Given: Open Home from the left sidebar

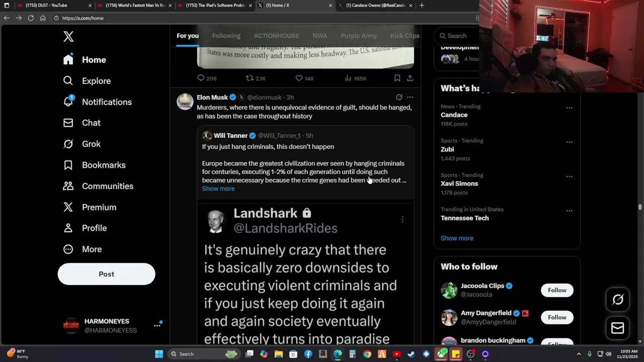Looking at the screenshot, I should pos(85,60).
